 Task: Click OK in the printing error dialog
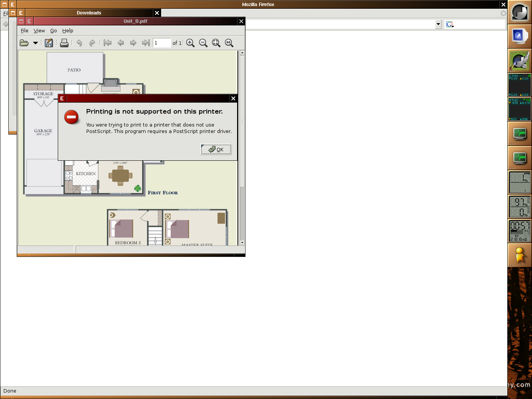(x=216, y=149)
